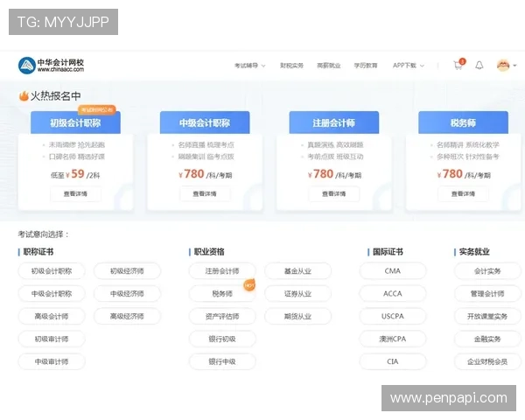Choose 银行中级 qualification option
Image resolution: width=525 pixels, height=420 pixels.
click(222, 361)
